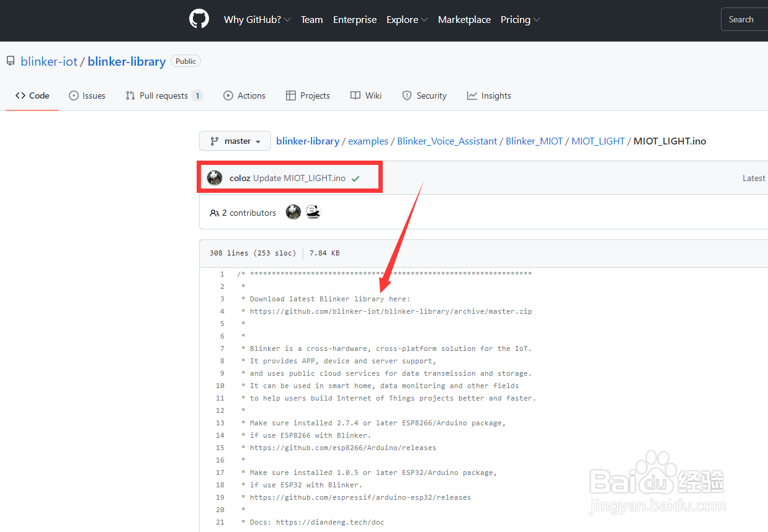The height and width of the screenshot is (532, 768).
Task: Switch to the Projects tab
Action: click(x=308, y=95)
